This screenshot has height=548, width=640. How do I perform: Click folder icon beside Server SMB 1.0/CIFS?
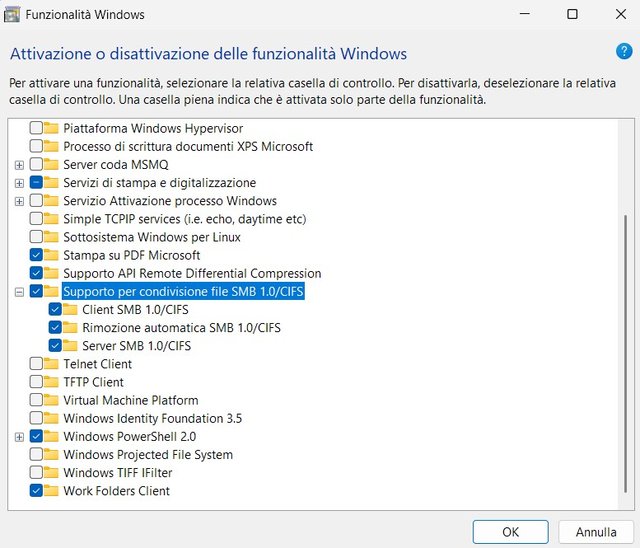(70, 346)
